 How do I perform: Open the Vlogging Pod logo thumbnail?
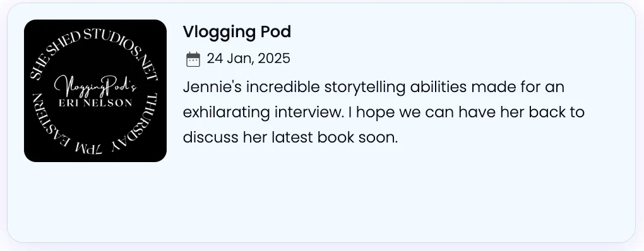95,91
